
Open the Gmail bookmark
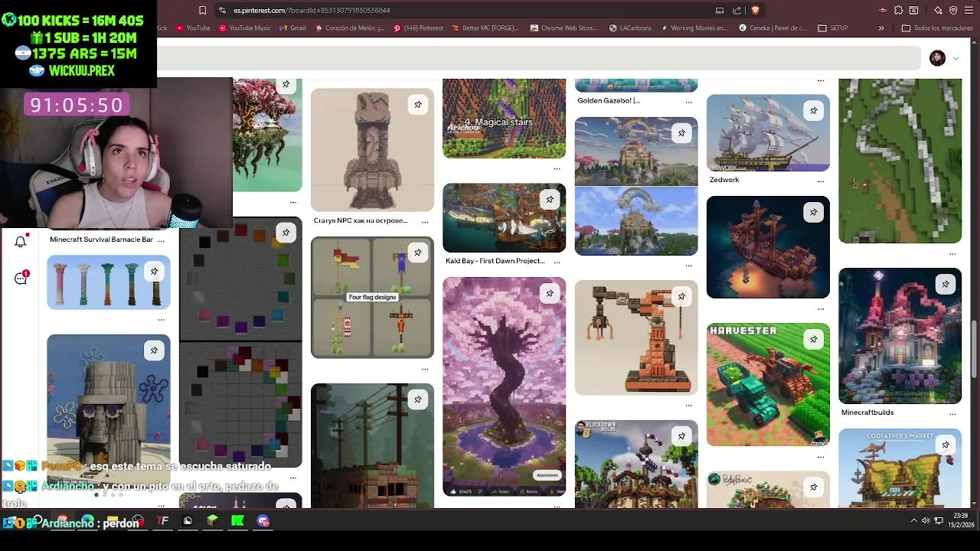292,28
